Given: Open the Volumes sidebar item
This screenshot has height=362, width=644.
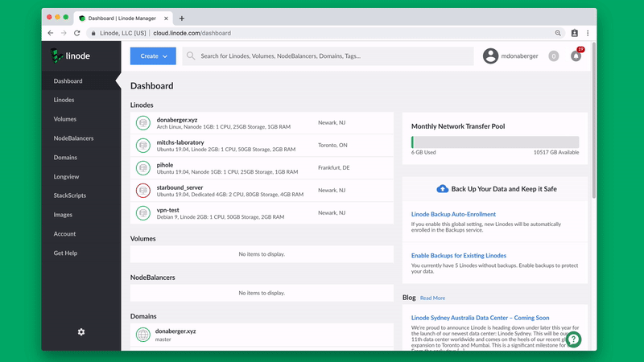Looking at the screenshot, I should pos(65,119).
